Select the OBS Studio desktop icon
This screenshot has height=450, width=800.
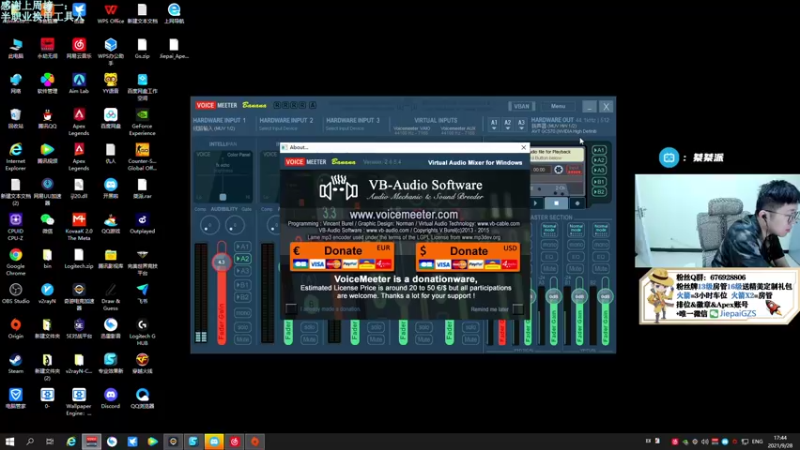16,293
